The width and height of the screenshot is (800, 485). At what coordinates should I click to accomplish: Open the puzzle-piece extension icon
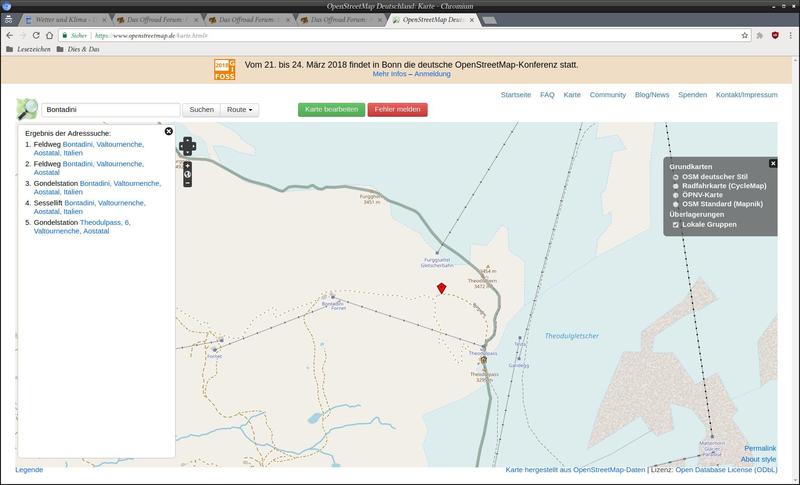[x=760, y=35]
